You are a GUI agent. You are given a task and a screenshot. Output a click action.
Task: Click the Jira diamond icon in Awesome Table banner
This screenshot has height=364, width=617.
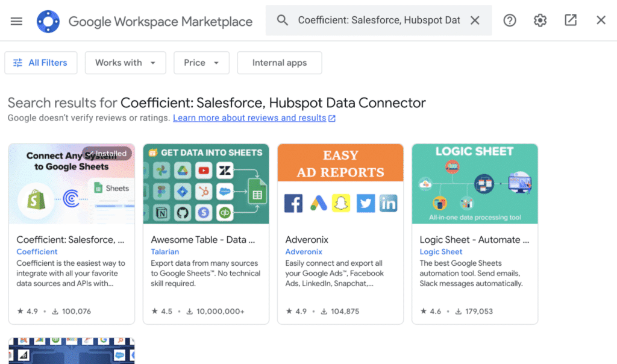182,192
